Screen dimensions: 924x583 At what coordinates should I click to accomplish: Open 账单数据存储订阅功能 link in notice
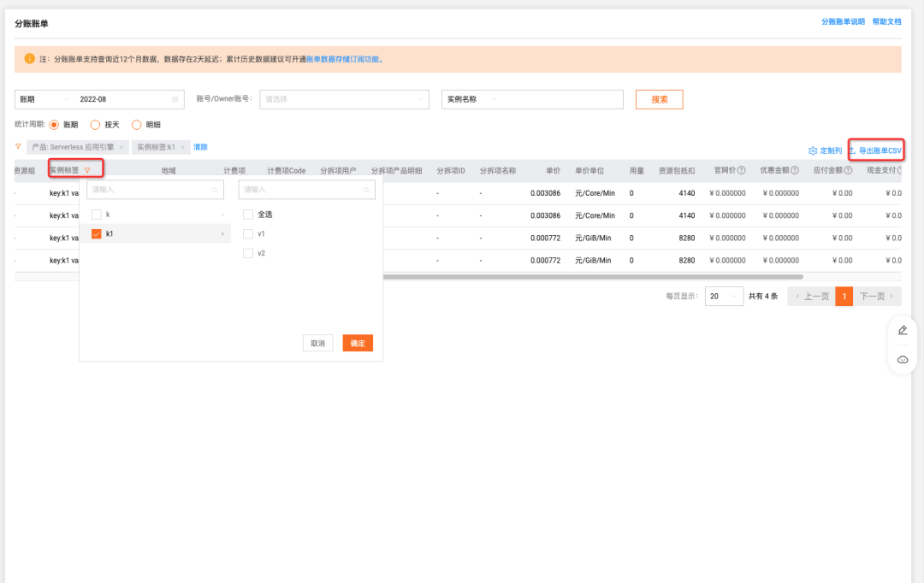(x=342, y=59)
